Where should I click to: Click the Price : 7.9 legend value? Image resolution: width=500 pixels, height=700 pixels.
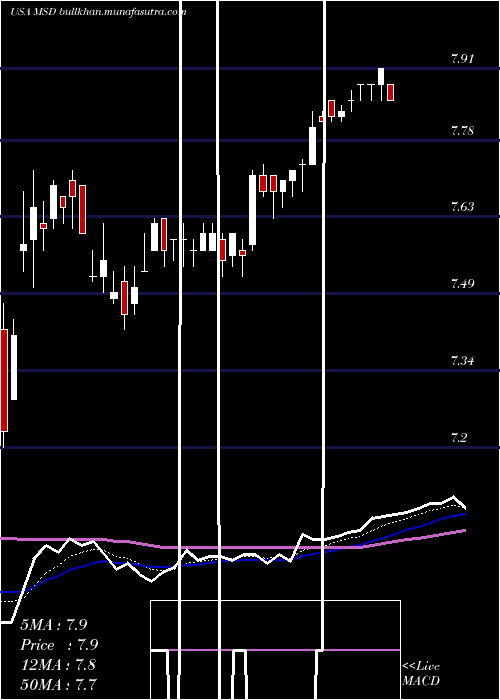coord(59,645)
